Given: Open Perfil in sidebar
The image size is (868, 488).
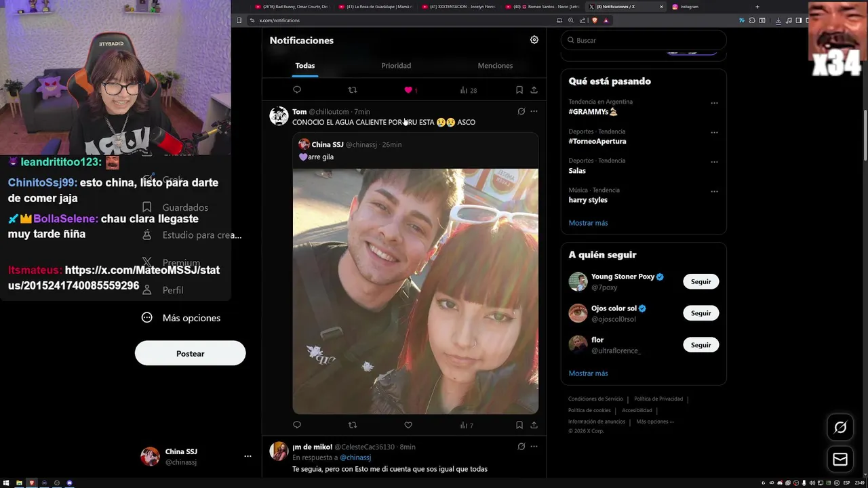Looking at the screenshot, I should tap(163, 290).
